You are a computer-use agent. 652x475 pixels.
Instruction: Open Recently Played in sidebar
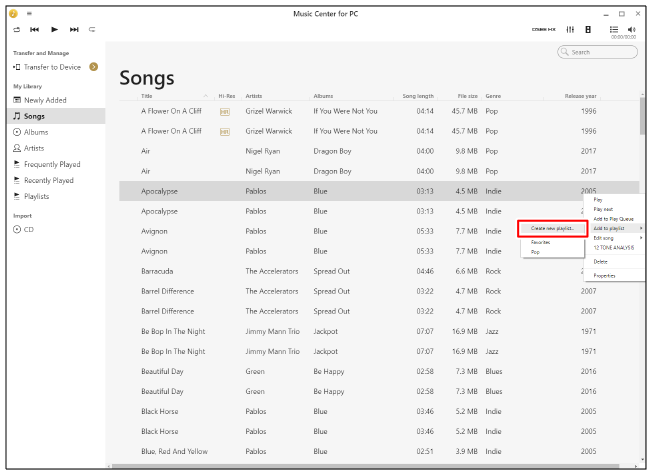pos(48,180)
